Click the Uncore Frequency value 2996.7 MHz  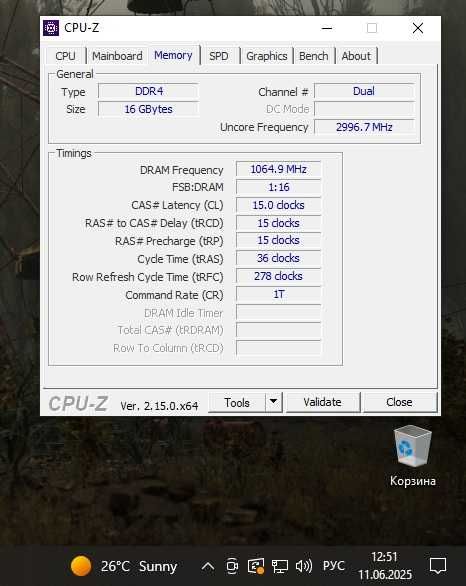point(364,127)
